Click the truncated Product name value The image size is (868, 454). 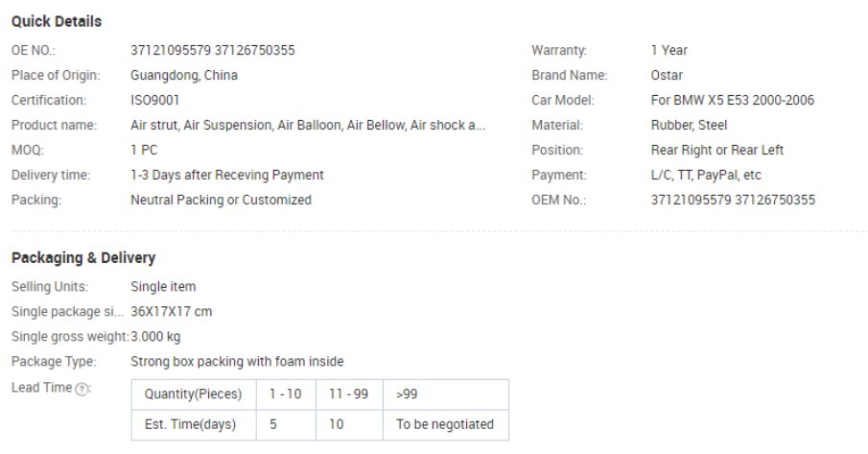coord(308,125)
